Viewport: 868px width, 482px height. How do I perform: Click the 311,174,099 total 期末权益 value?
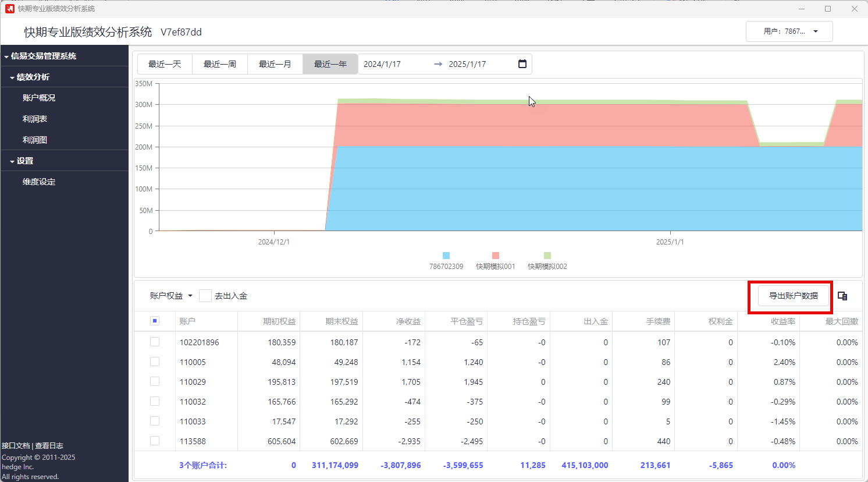[x=335, y=465]
